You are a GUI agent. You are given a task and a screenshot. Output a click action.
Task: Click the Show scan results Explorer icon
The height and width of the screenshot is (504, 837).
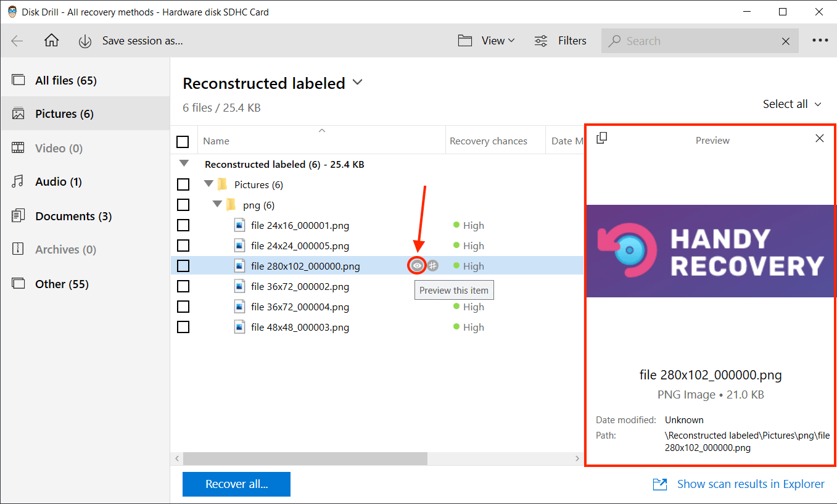pyautogui.click(x=660, y=484)
